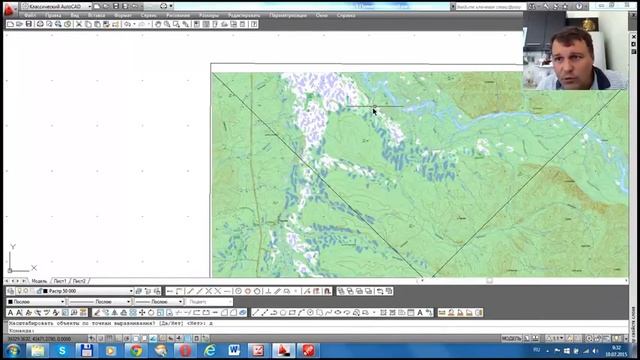The width and height of the screenshot is (640, 360).
Task: Open the Object Snap Settings magnet icon
Action: pyautogui.click(x=327, y=291)
